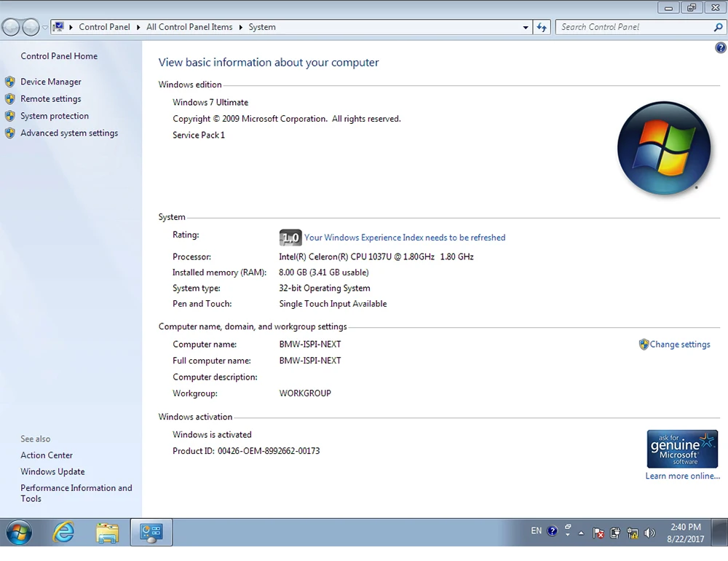Image resolution: width=728 pixels, height=561 pixels.
Task: Open Windows Update under See also
Action: [x=52, y=472]
